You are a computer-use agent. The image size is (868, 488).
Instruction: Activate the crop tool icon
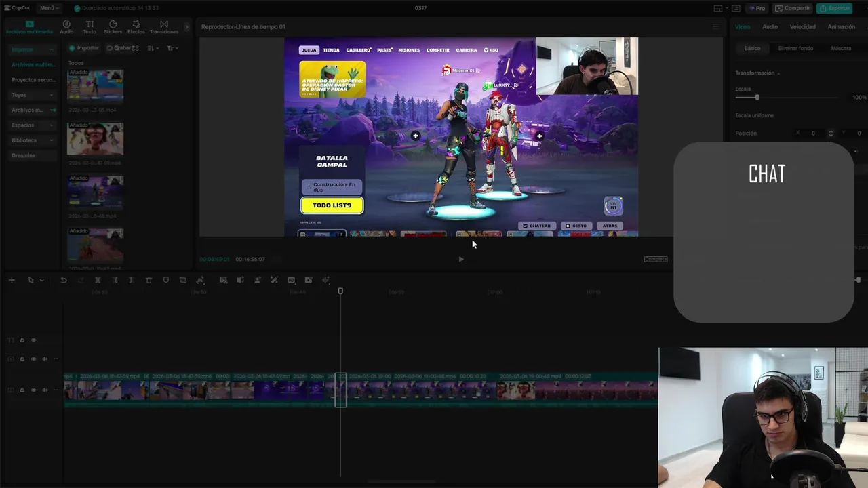coord(182,280)
